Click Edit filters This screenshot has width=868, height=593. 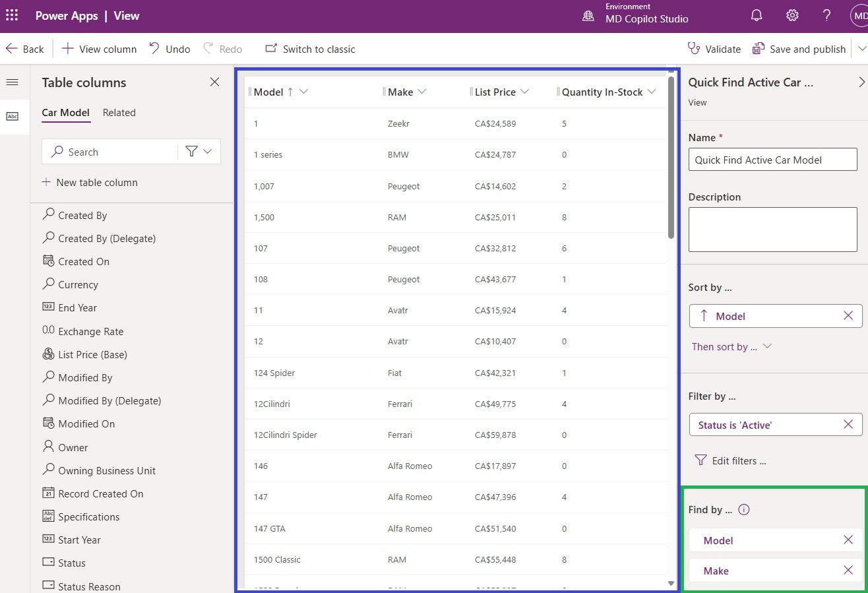pos(731,460)
